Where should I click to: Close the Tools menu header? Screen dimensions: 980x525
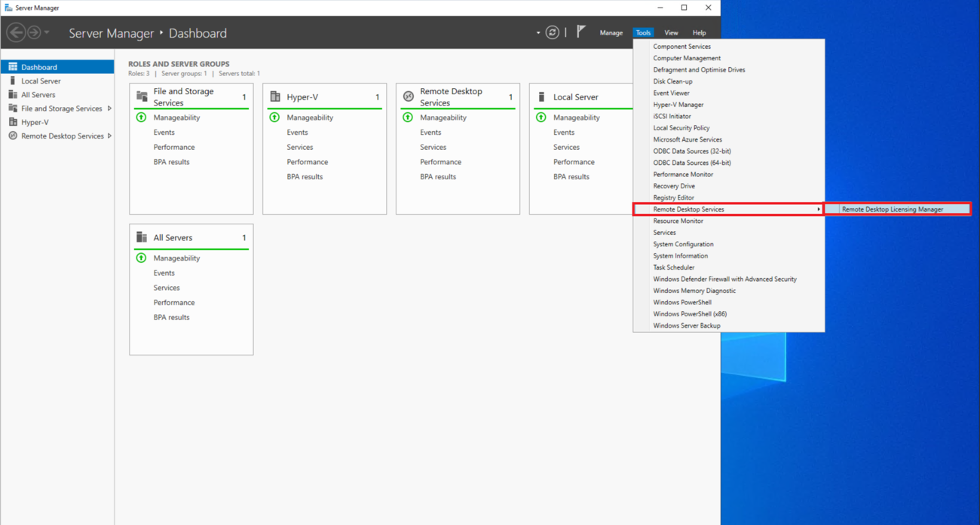point(643,33)
